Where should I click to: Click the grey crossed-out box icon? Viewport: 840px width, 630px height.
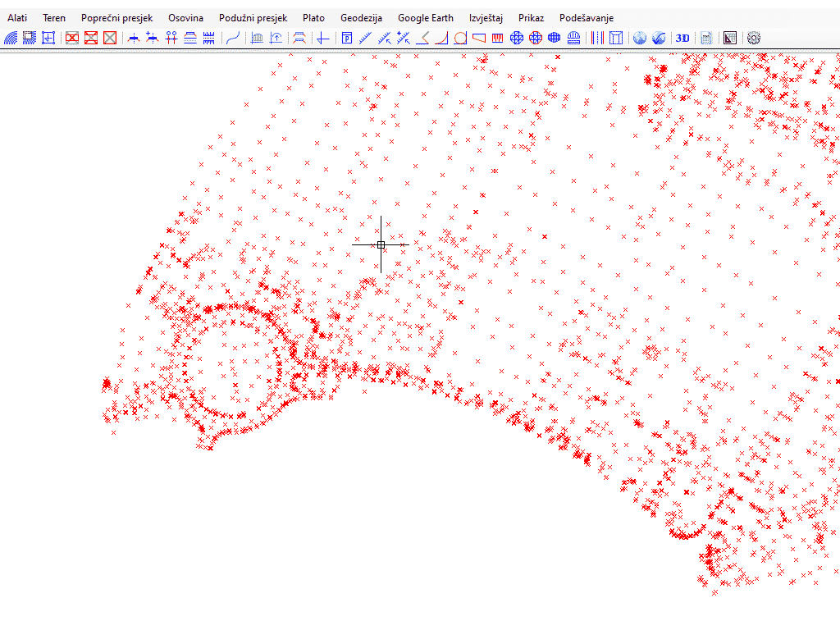(x=110, y=38)
